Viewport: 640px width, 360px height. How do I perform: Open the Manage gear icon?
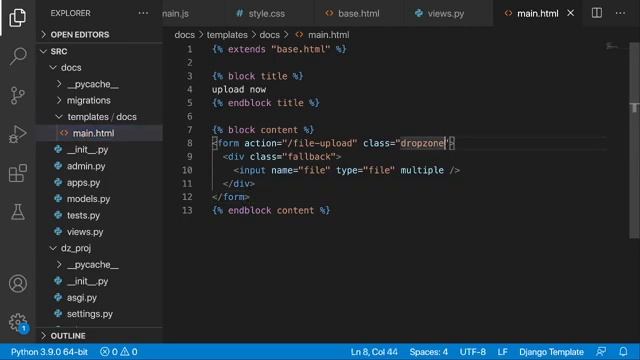18,322
